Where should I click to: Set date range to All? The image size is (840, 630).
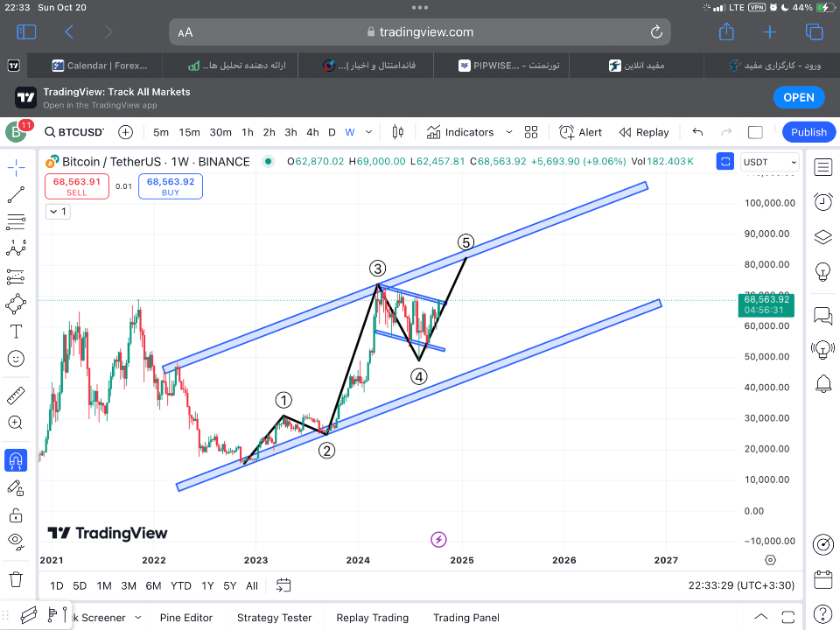(x=252, y=585)
